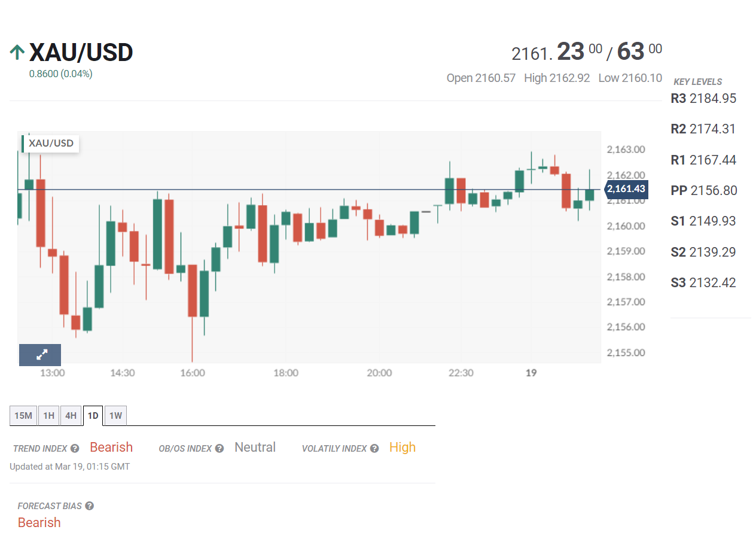The width and height of the screenshot is (756, 557).
Task: Select the 1D timeframe tab
Action: (93, 415)
